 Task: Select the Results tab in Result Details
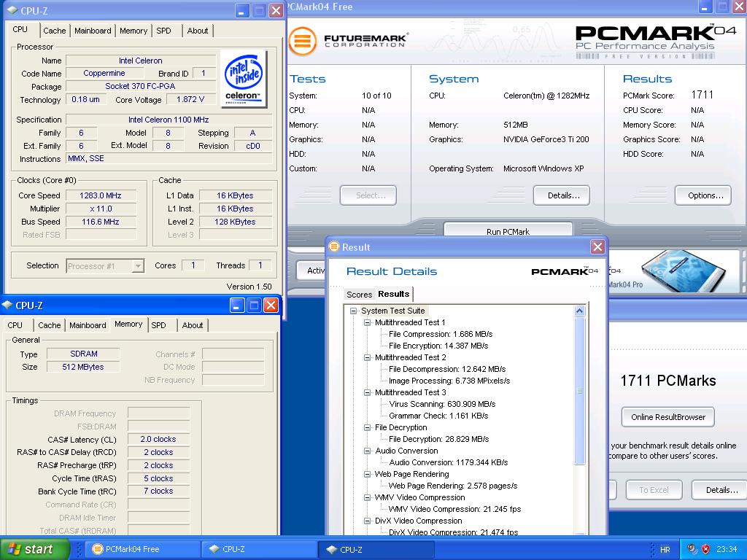393,294
